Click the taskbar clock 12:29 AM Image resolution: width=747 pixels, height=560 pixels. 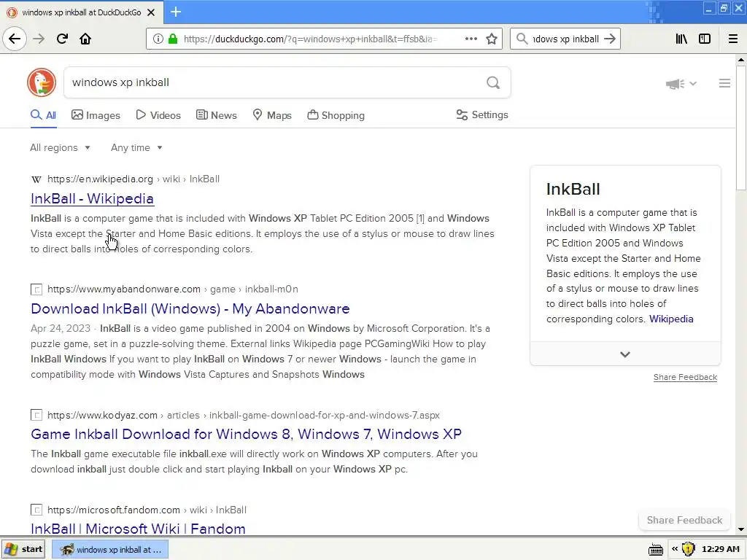[x=720, y=549]
